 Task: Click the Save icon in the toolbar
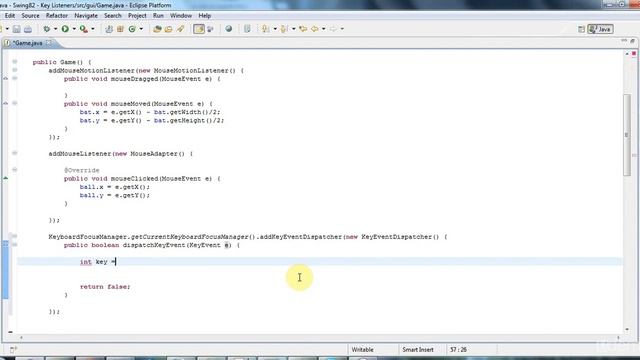tap(16, 29)
